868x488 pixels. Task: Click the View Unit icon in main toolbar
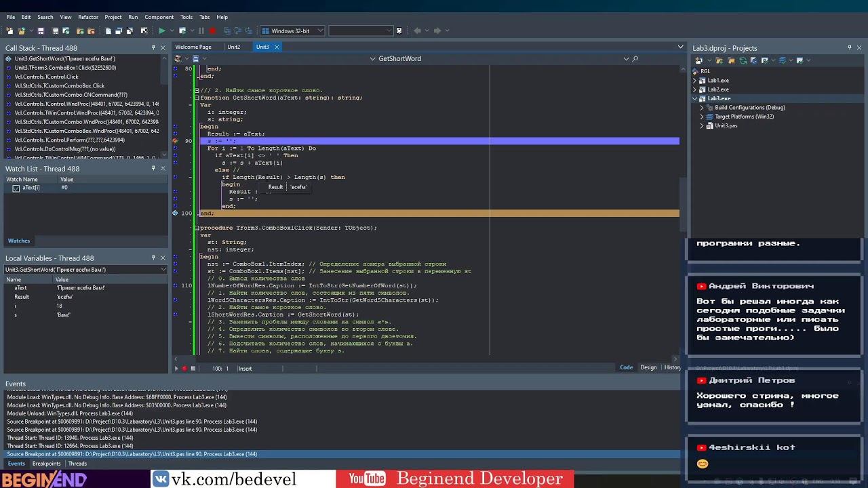[108, 30]
